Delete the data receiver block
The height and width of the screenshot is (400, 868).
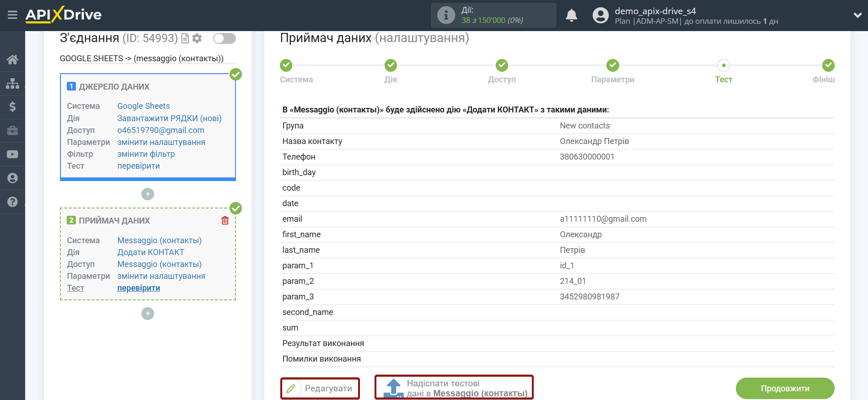pyautogui.click(x=225, y=220)
